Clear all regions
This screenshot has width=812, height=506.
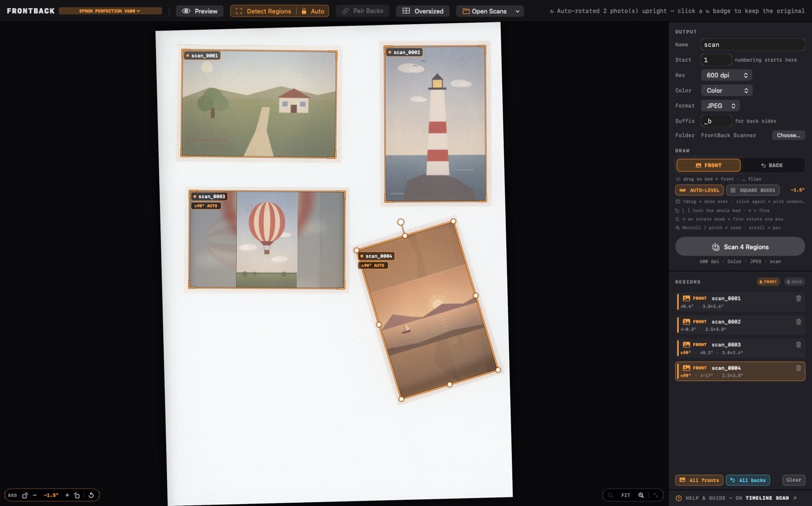(794, 480)
